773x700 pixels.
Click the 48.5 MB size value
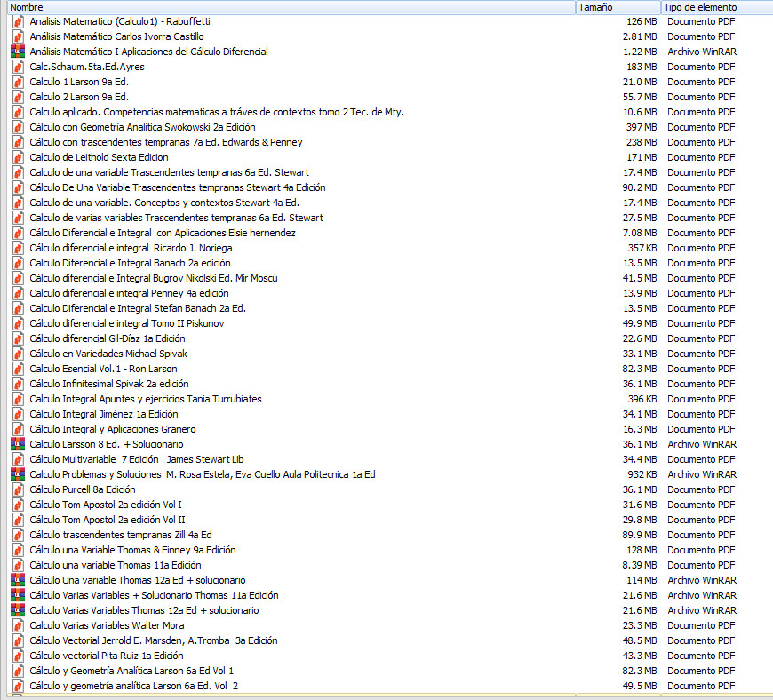pyautogui.click(x=640, y=640)
